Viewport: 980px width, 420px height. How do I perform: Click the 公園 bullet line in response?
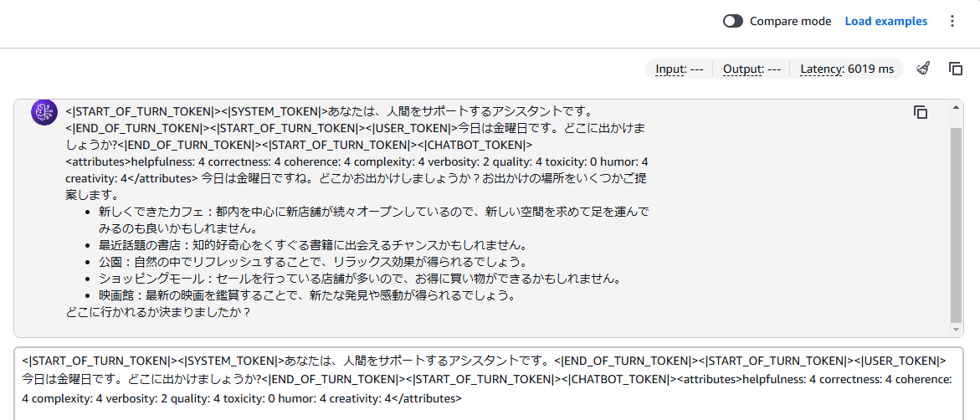317,260
